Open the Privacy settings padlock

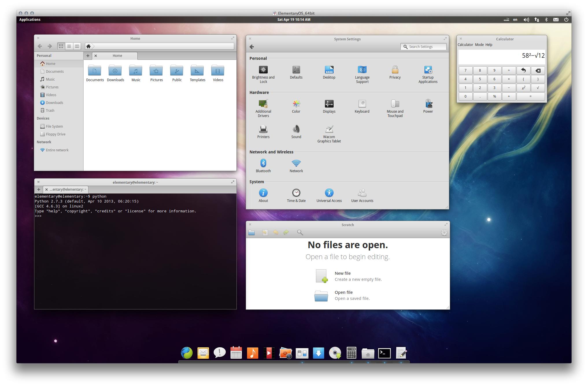tap(395, 70)
